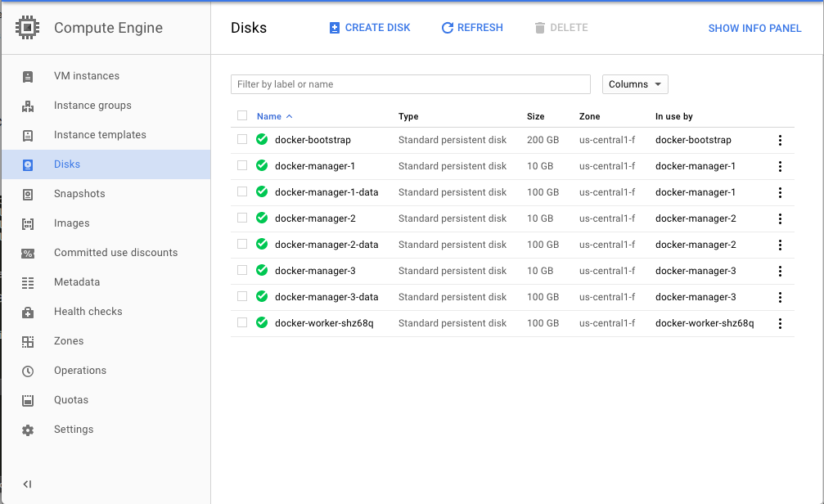
Task: Open the Columns dropdown
Action: [x=635, y=84]
